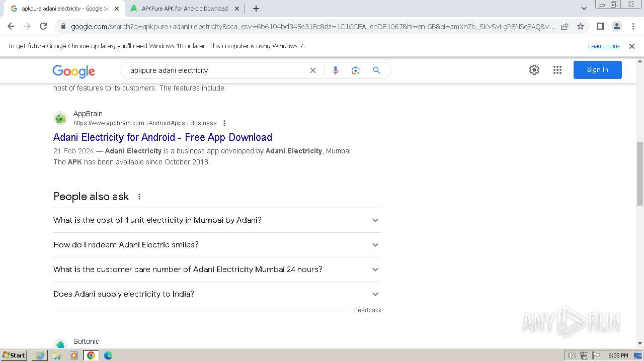Viewport: 644px width, 362px height.
Task: Open media player from taskbar
Action: coord(74,355)
